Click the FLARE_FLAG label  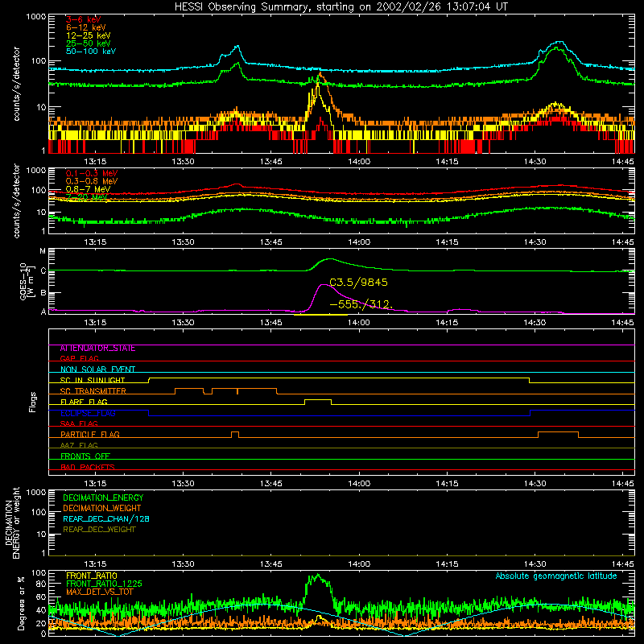[84, 402]
